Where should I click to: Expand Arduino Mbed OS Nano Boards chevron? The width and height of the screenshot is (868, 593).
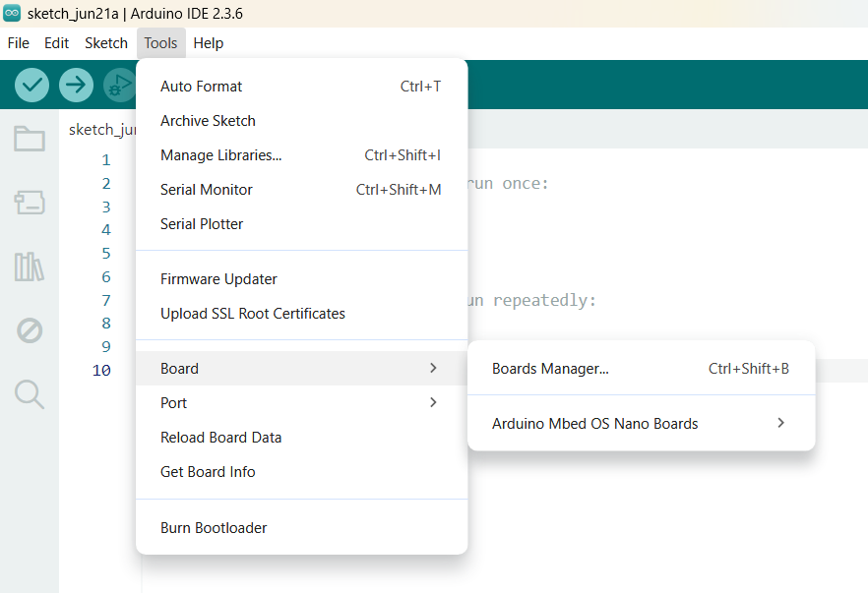point(781,423)
